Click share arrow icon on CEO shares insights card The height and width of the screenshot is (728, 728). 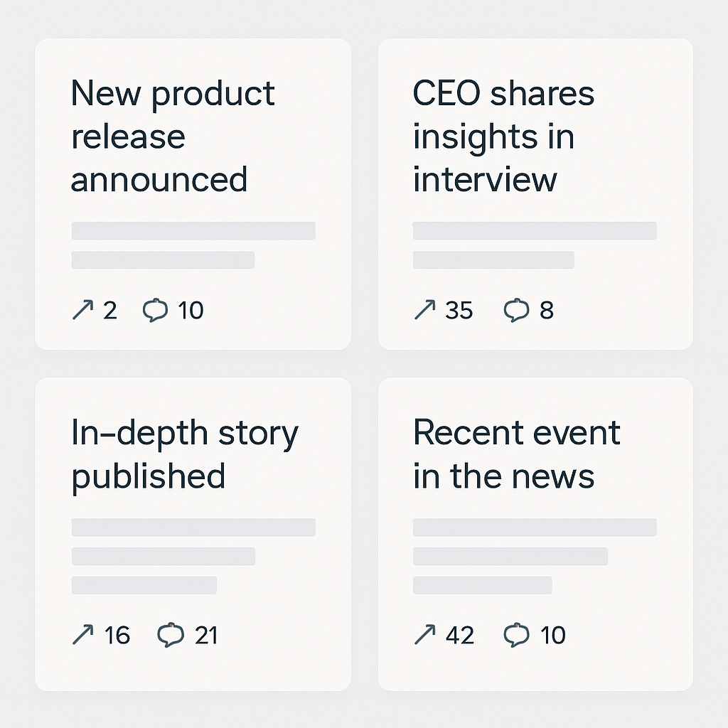coord(425,310)
